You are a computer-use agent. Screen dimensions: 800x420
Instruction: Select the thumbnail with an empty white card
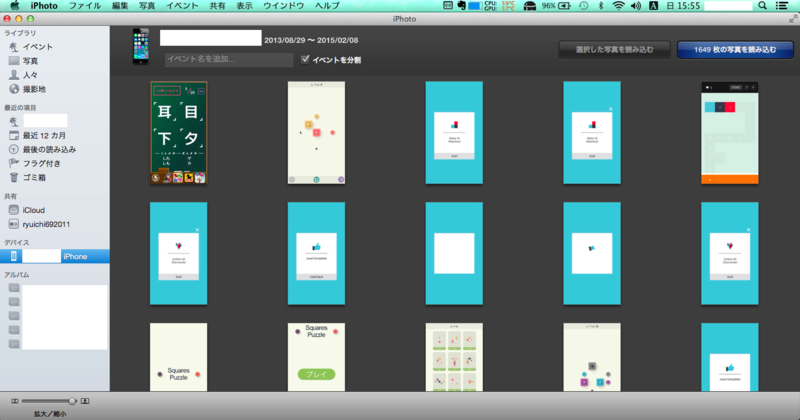454,254
